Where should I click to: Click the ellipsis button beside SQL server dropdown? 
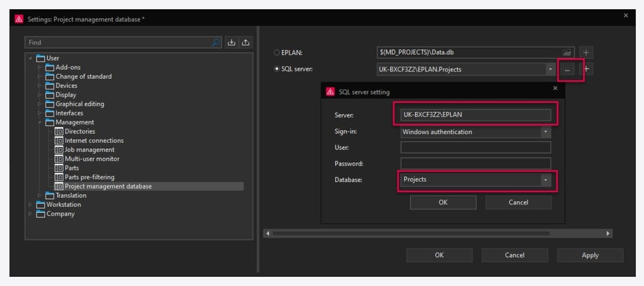pos(567,70)
